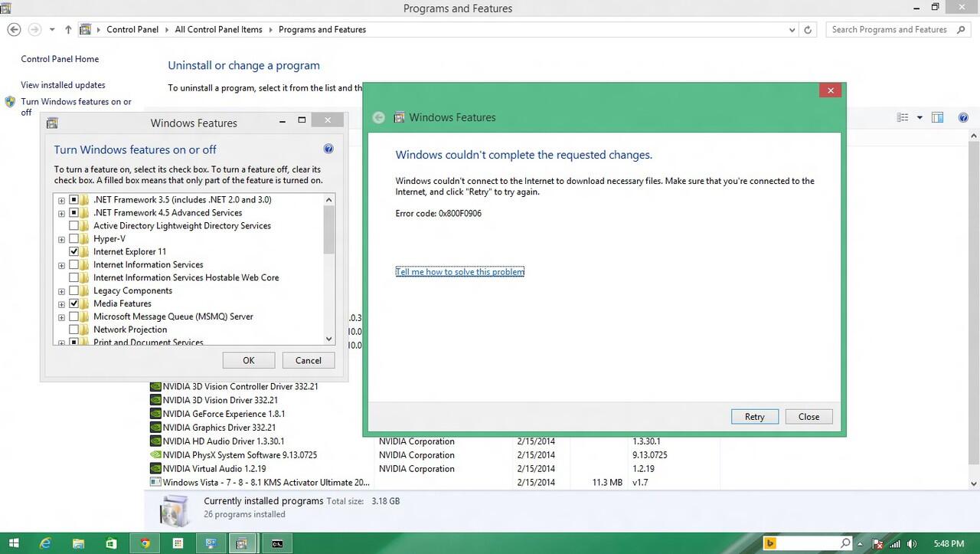Screen dimensions: 980x554
Task: Open Google Chrome from the taskbar
Action: pyautogui.click(x=145, y=543)
